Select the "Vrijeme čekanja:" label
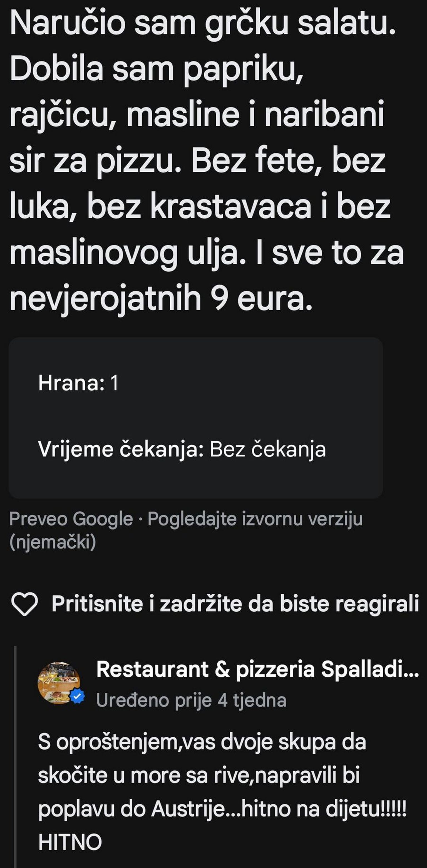 tap(121, 449)
